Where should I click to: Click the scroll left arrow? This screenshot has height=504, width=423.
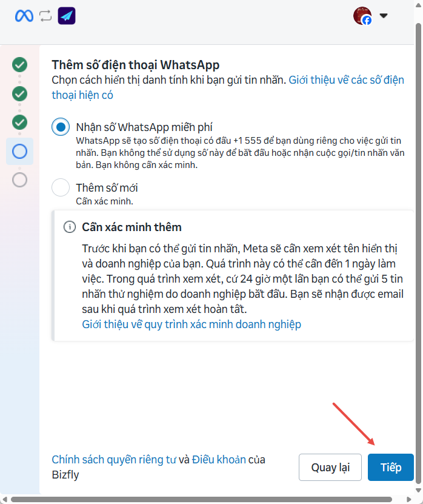click(x=4, y=500)
